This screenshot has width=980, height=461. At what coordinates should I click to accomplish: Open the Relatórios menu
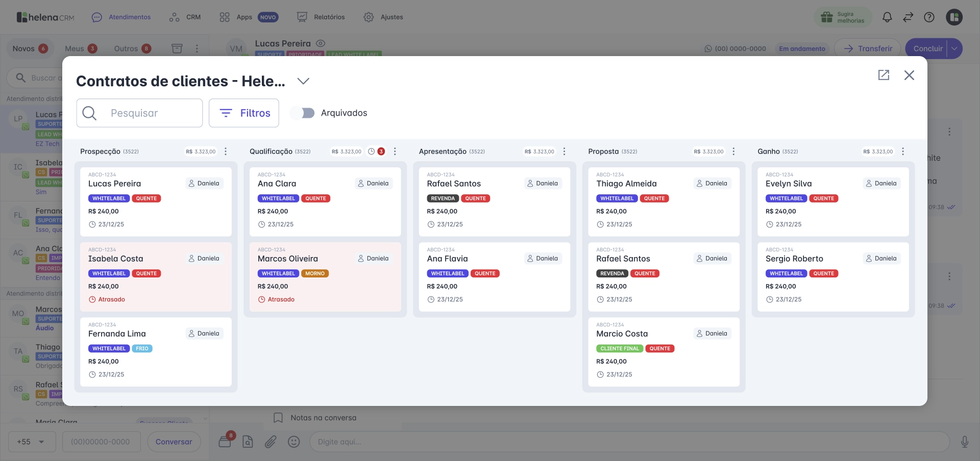[x=329, y=17]
